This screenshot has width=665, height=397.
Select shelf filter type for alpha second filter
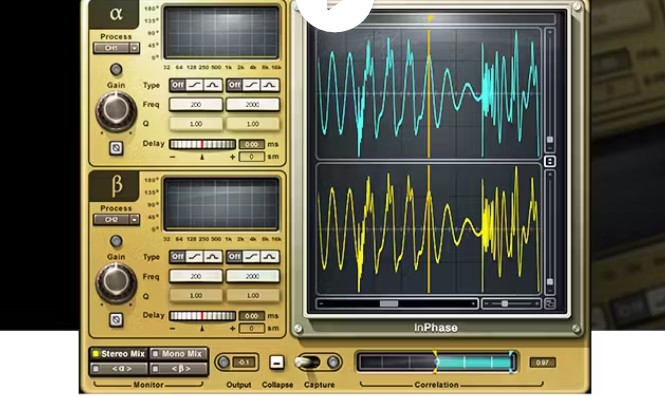252,85
